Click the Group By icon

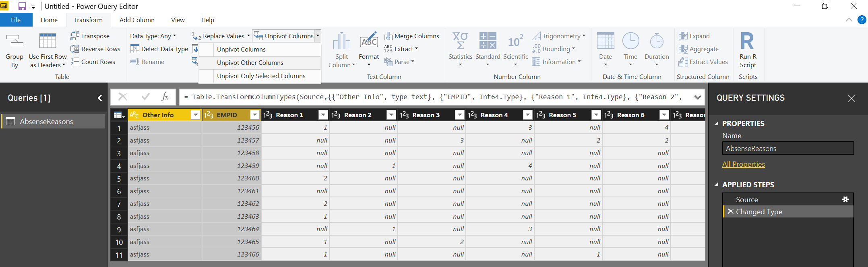[x=14, y=41]
